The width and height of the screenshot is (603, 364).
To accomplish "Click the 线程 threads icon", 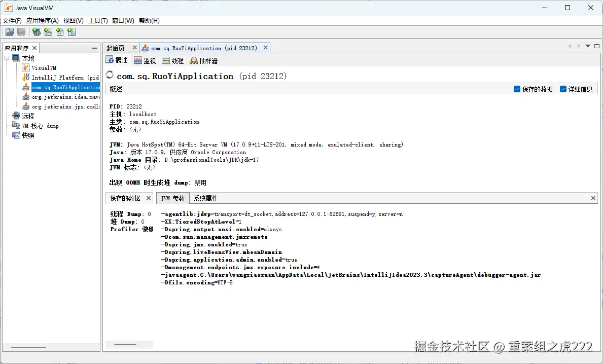I will tap(166, 60).
